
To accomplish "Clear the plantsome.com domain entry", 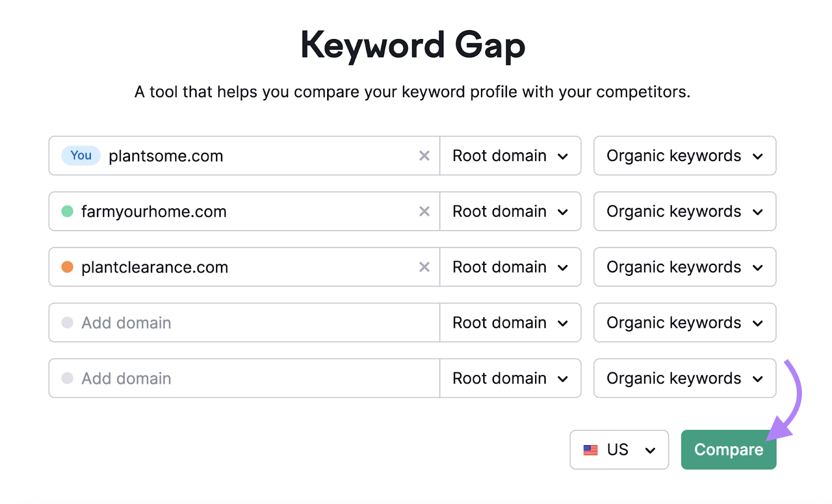I will [425, 155].
